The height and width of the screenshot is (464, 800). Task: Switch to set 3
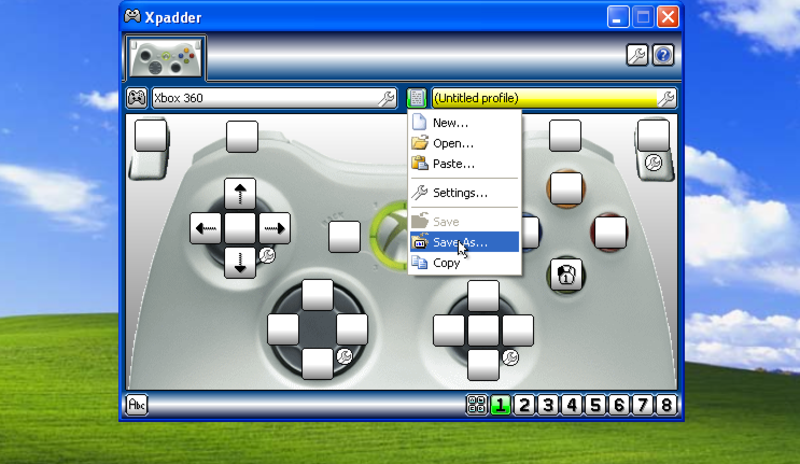(x=548, y=405)
